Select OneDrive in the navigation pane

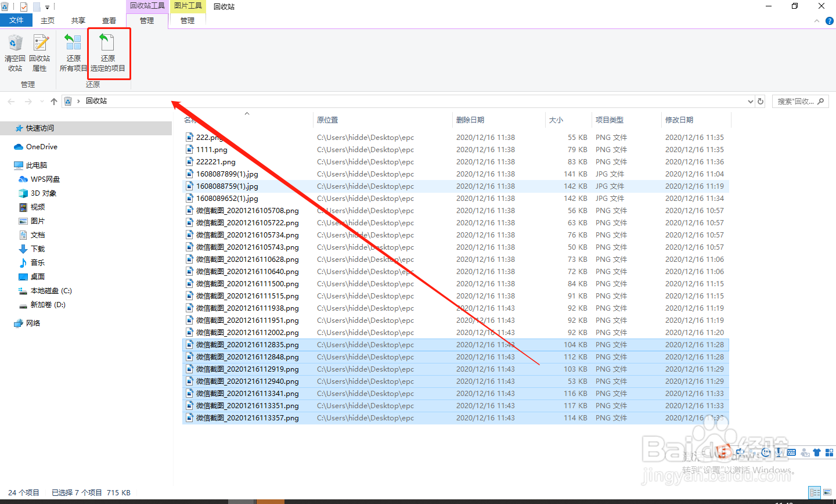(x=42, y=147)
